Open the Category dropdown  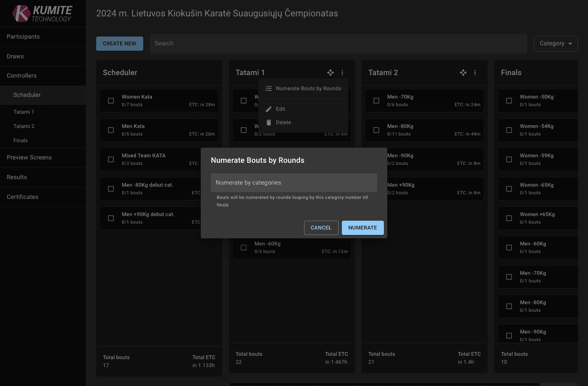click(555, 44)
